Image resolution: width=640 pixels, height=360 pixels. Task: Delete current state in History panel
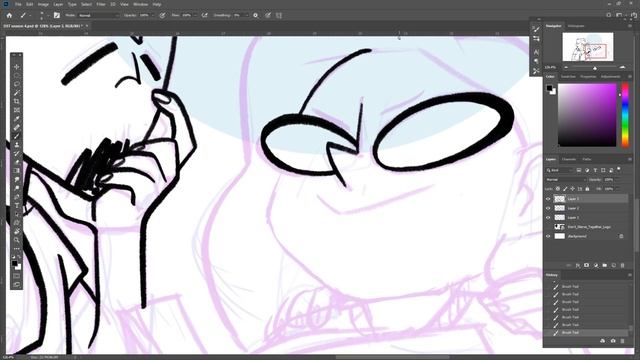pyautogui.click(x=622, y=341)
